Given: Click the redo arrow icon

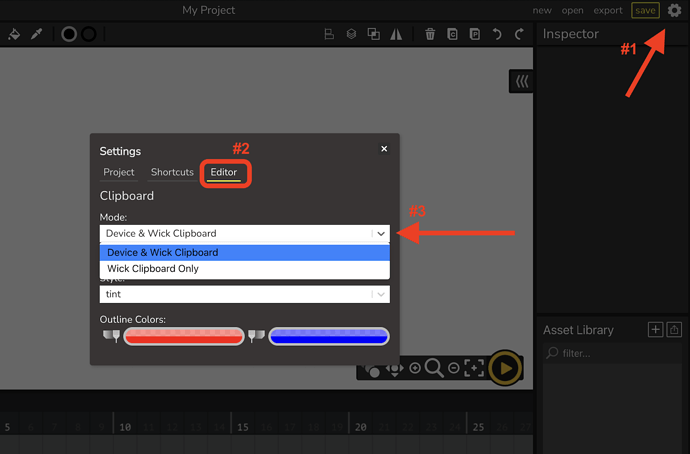Looking at the screenshot, I should click(x=519, y=34).
